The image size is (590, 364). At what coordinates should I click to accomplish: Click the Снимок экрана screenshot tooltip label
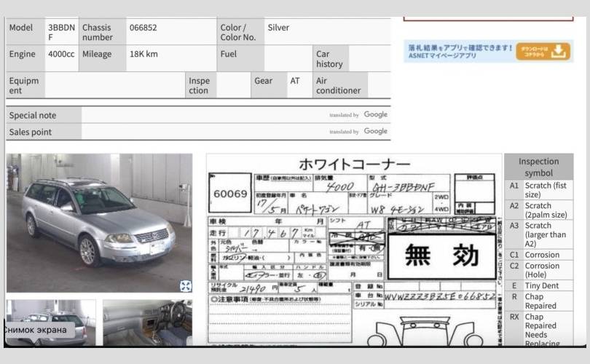pyautogui.click(x=35, y=330)
